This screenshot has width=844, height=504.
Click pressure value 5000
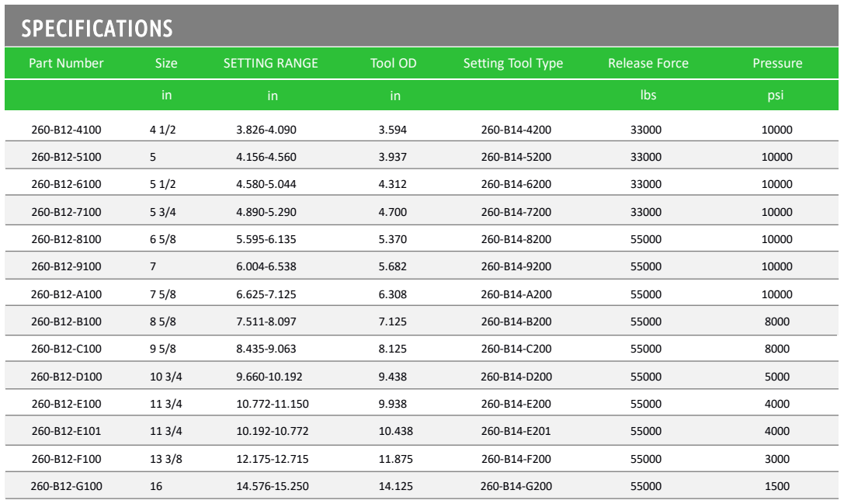click(x=777, y=377)
